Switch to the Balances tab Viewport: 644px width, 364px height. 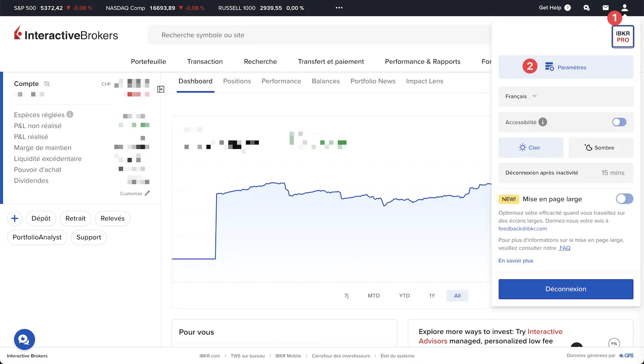[x=326, y=81]
